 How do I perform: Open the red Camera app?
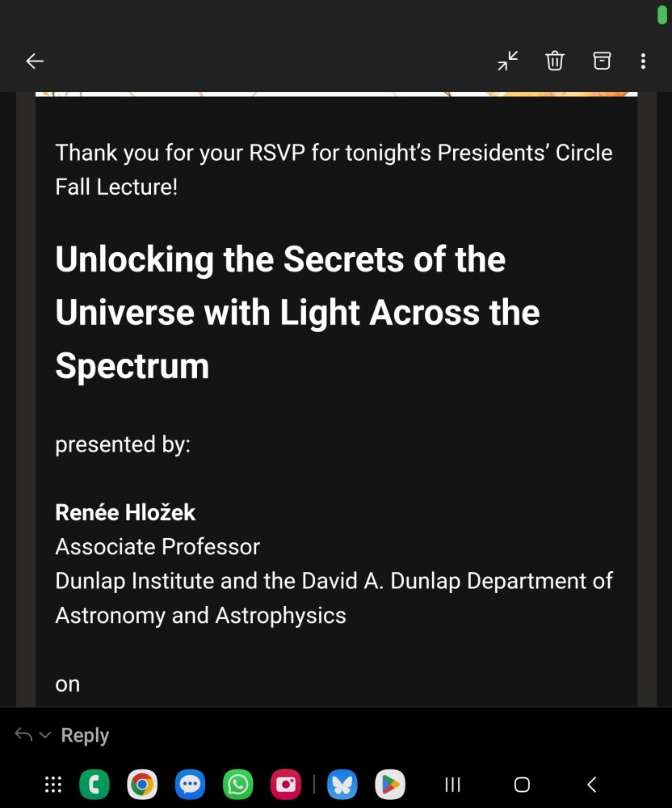(286, 785)
